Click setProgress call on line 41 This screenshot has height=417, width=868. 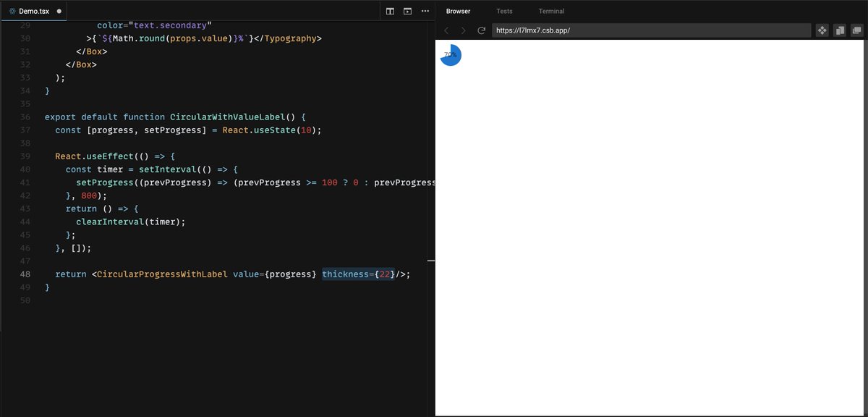105,182
